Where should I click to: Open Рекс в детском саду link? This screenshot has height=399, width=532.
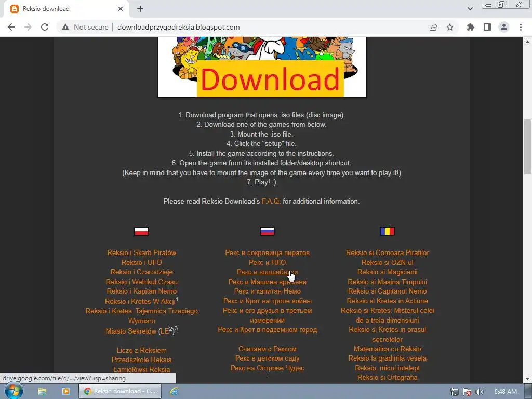tap(268, 358)
